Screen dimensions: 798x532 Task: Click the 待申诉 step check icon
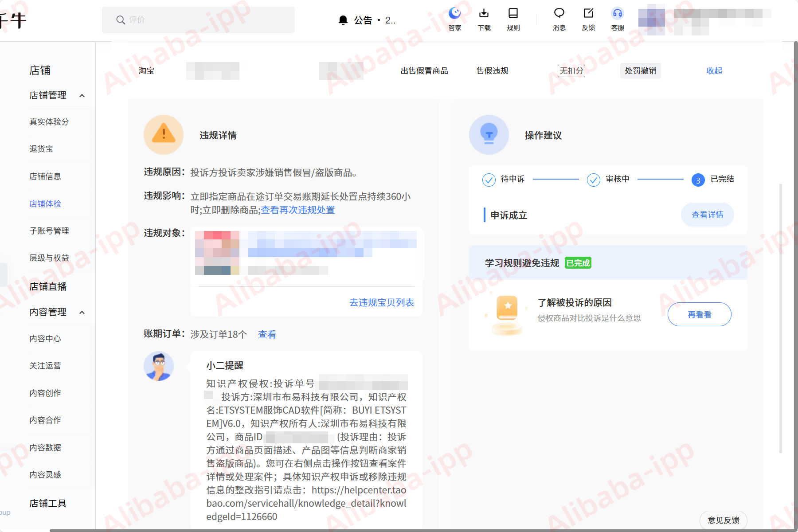click(489, 180)
